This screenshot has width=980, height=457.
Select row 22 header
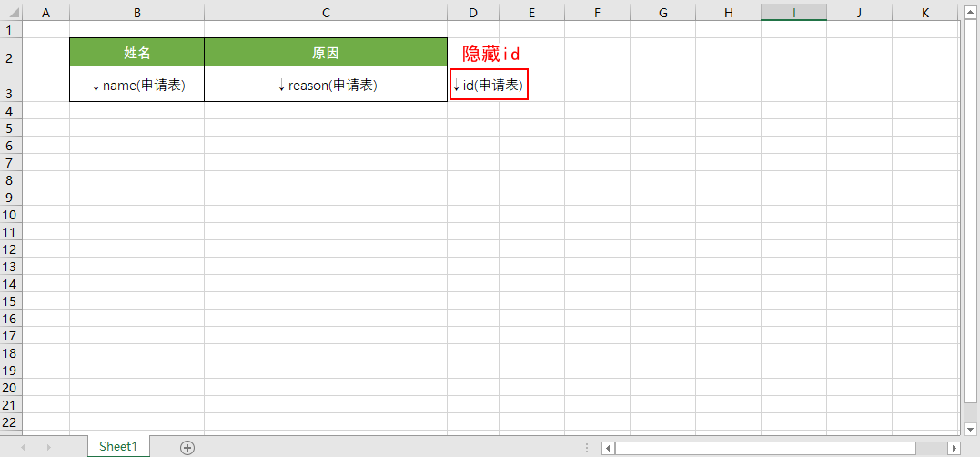[x=11, y=422]
